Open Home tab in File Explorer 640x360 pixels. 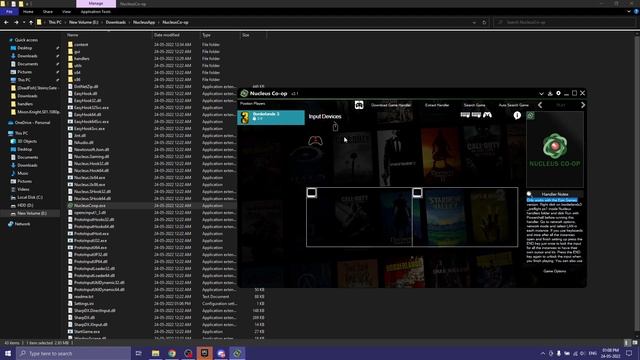point(28,12)
